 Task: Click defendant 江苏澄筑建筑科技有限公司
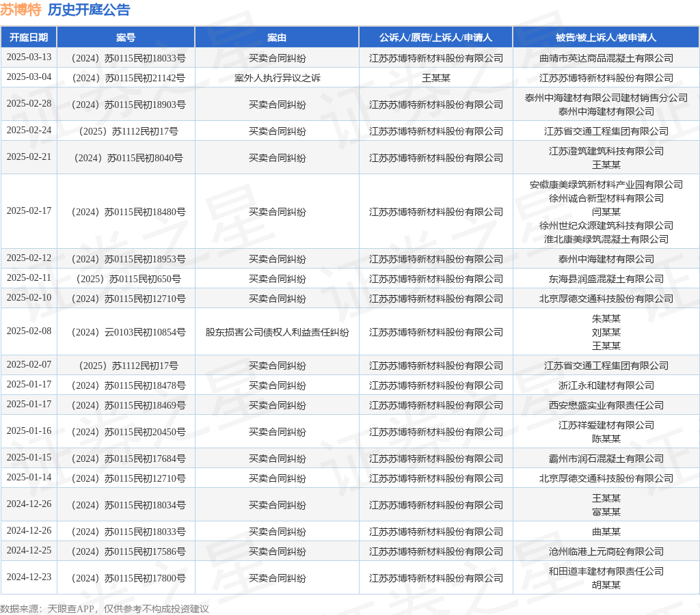pyautogui.click(x=606, y=151)
